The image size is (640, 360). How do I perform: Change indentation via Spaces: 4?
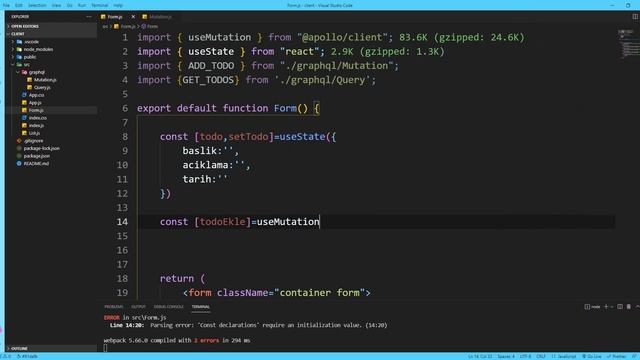pyautogui.click(x=506, y=357)
